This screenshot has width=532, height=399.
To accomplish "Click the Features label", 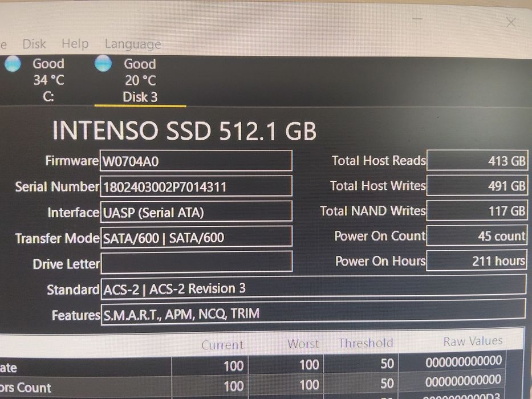I will pyautogui.click(x=76, y=315).
